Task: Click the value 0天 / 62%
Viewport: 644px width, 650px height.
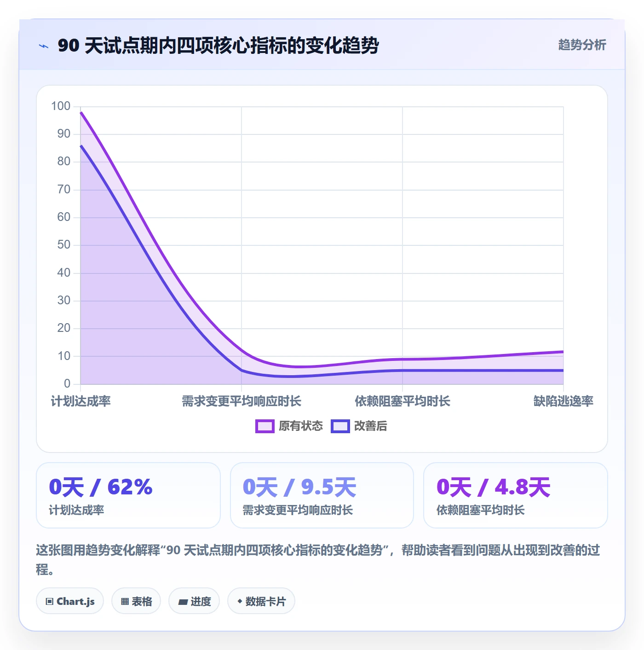Action: (101, 487)
